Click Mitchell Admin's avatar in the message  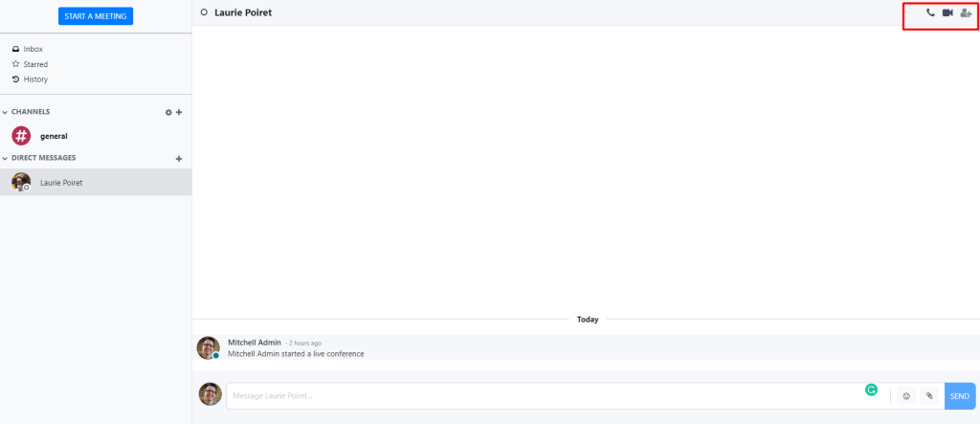pos(208,347)
